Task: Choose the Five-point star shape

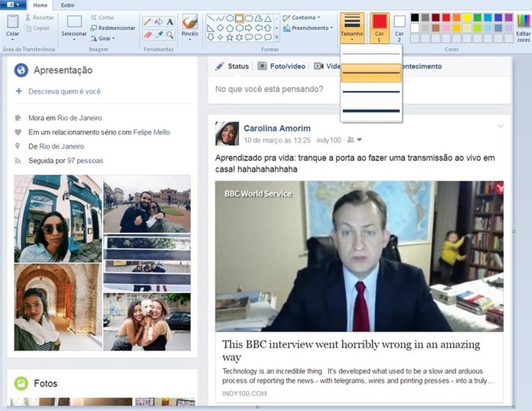Action: (230, 37)
